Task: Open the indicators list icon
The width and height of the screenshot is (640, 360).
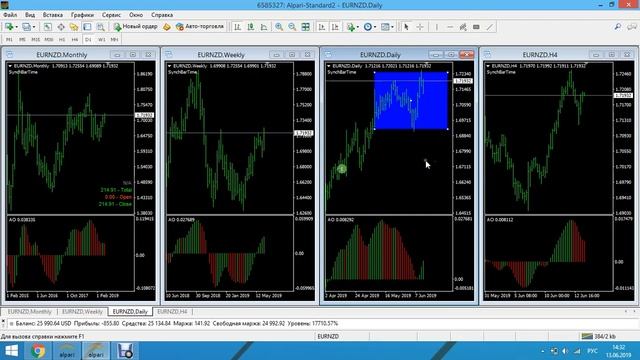Action: [x=350, y=27]
